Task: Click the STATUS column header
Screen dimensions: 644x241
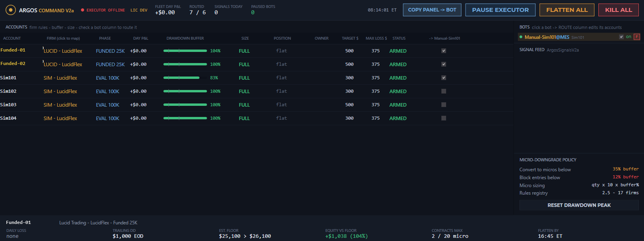Action: pos(399,38)
